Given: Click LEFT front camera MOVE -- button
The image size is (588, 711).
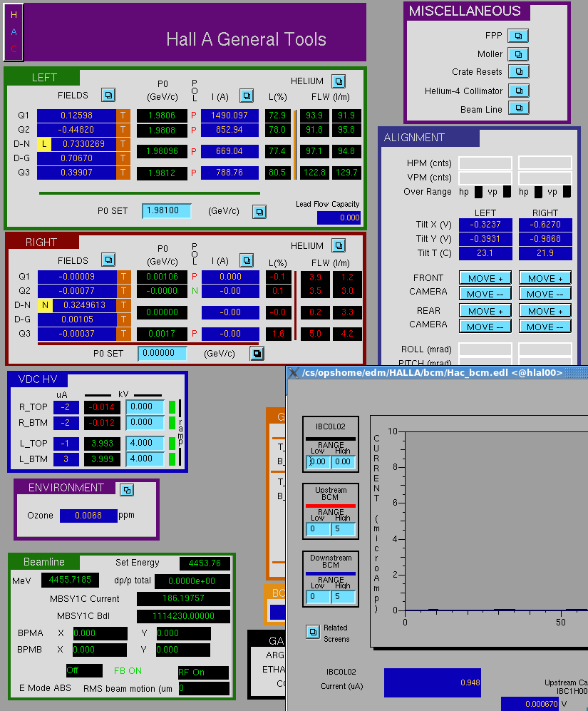Looking at the screenshot, I should (485, 294).
